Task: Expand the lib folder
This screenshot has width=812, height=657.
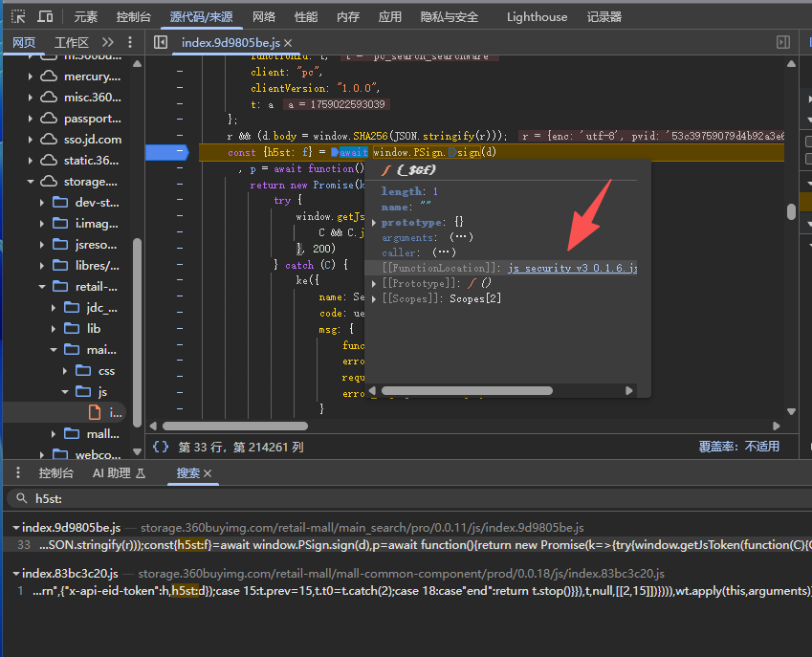Action: [x=54, y=329]
